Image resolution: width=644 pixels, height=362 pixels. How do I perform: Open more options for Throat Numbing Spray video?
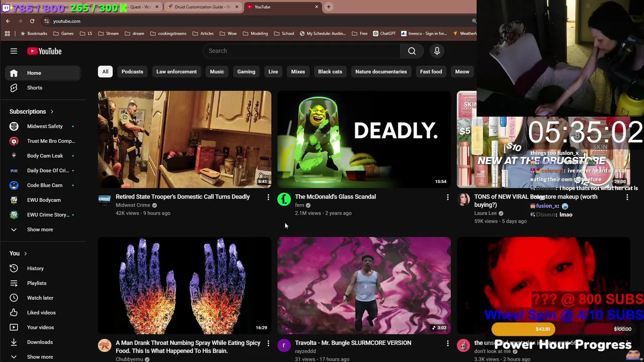click(x=268, y=343)
